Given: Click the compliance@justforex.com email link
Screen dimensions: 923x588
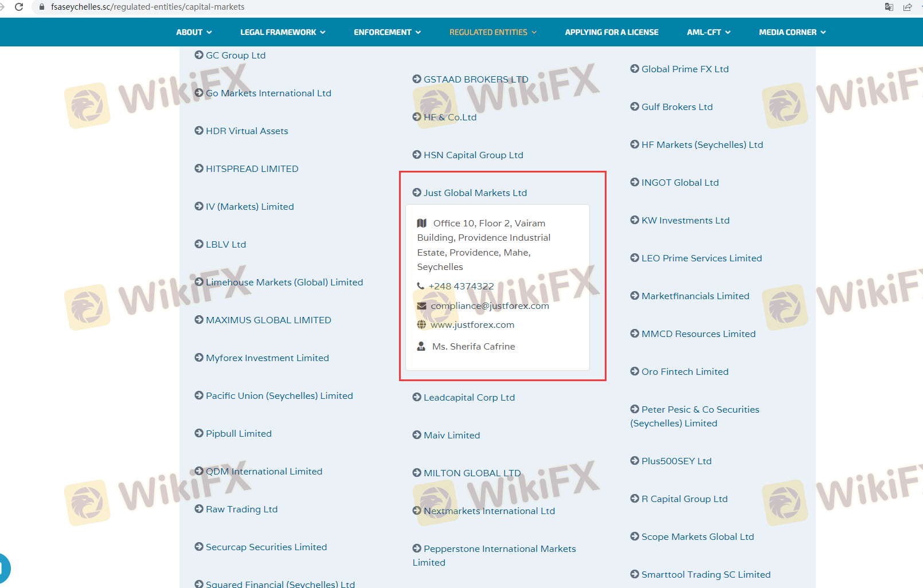Looking at the screenshot, I should (490, 306).
